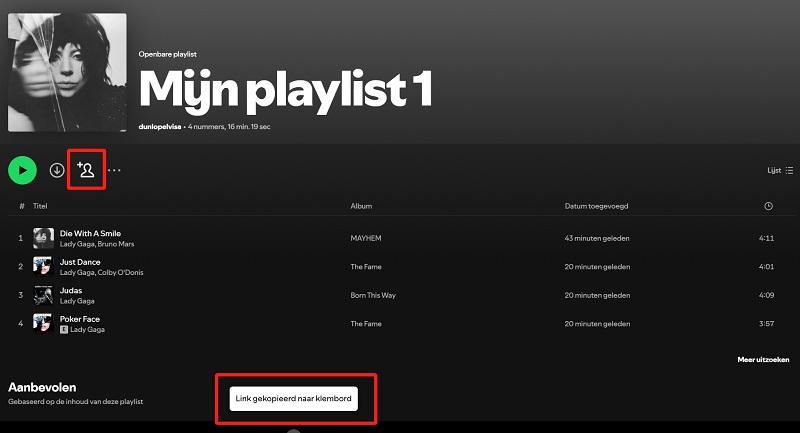Download the playlist with the arrow icon

tap(57, 170)
